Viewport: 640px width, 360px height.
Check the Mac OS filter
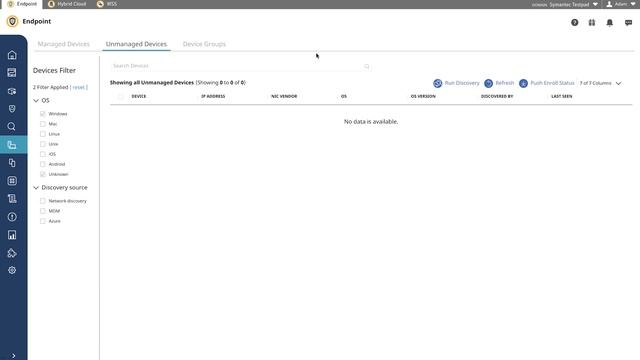[x=43, y=124]
